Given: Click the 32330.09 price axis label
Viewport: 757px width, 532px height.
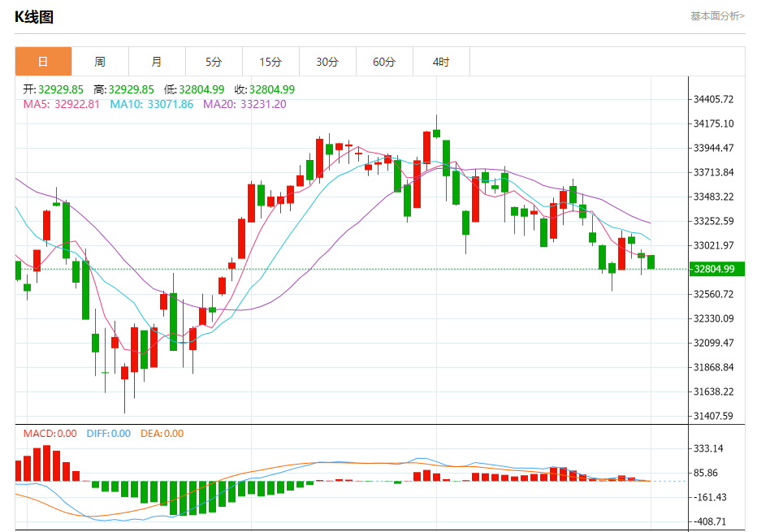Looking at the screenshot, I should coord(714,318).
